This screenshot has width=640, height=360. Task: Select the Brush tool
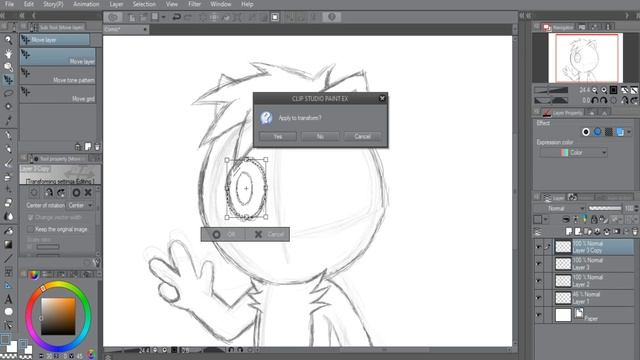click(8, 163)
